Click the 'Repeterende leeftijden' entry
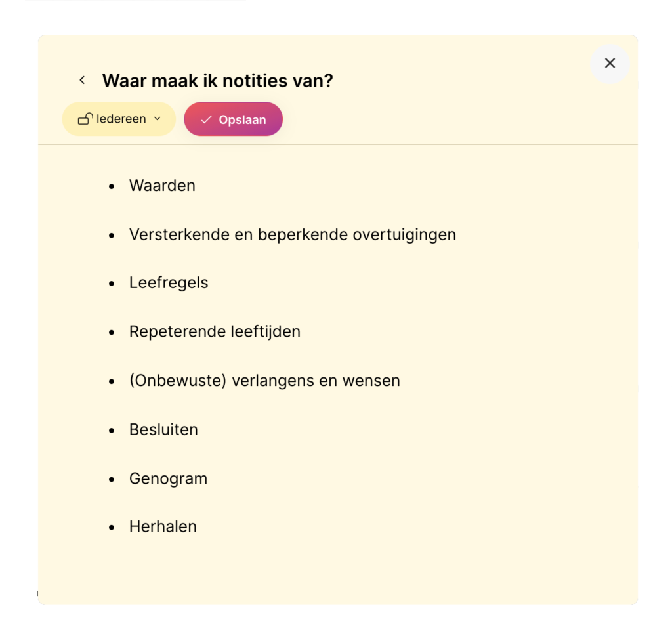672x636 pixels. coord(215,331)
